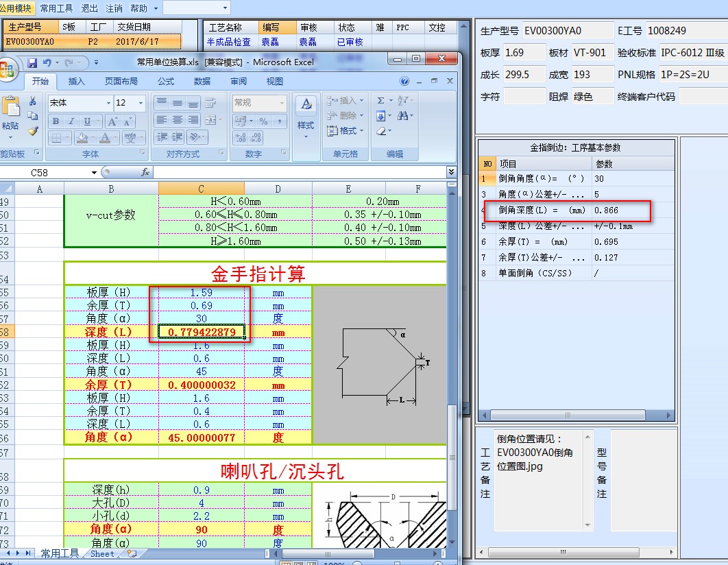Click the 已审核 status link

(x=350, y=42)
